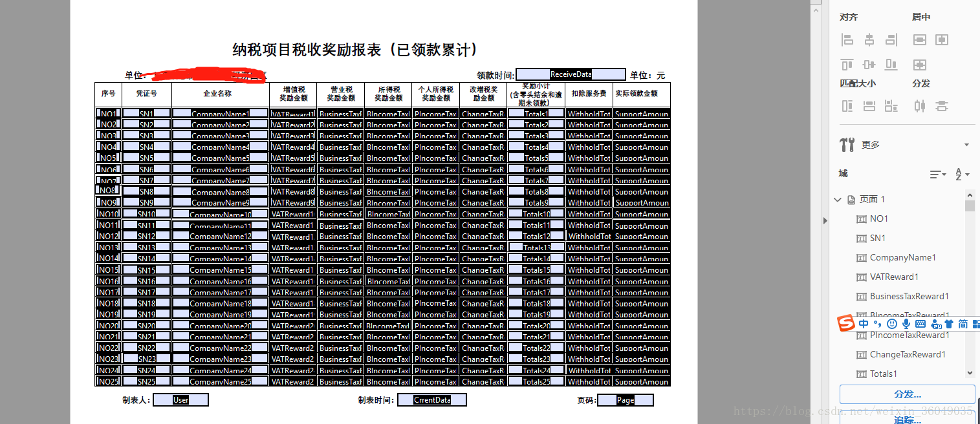Expand the 更多 dropdown arrow

click(968, 144)
